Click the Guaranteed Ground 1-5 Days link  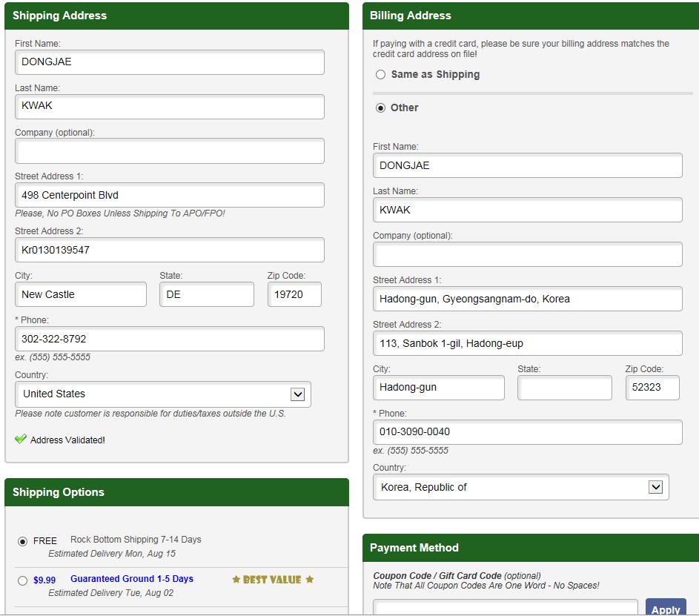[x=131, y=579]
